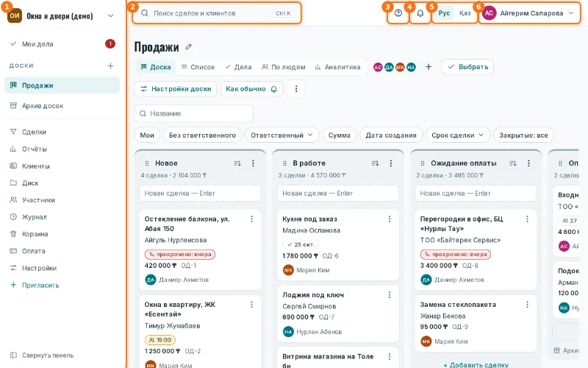Switch to Доска view tab
Viewport: 588px width, 368px height.
click(x=156, y=67)
